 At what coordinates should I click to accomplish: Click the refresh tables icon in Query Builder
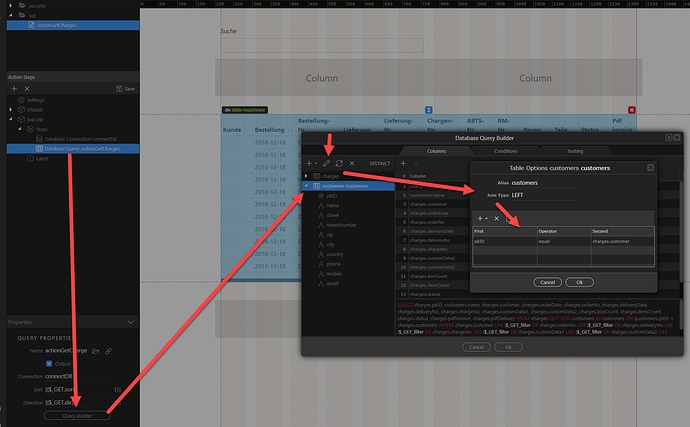pyautogui.click(x=339, y=162)
